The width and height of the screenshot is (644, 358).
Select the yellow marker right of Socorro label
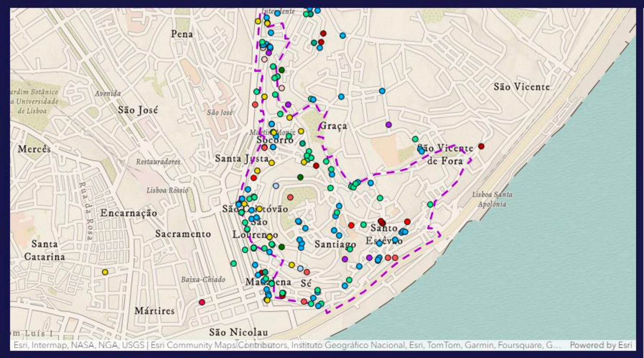click(x=301, y=131)
